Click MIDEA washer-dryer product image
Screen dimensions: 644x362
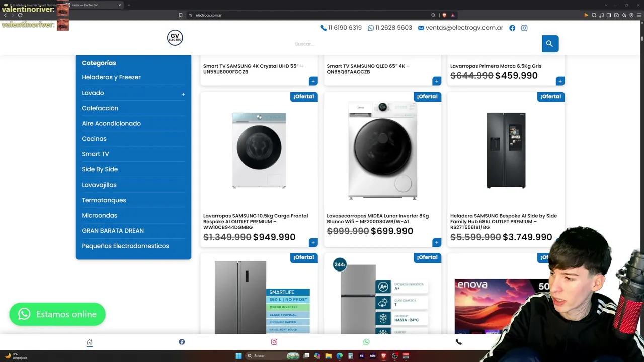point(382,150)
